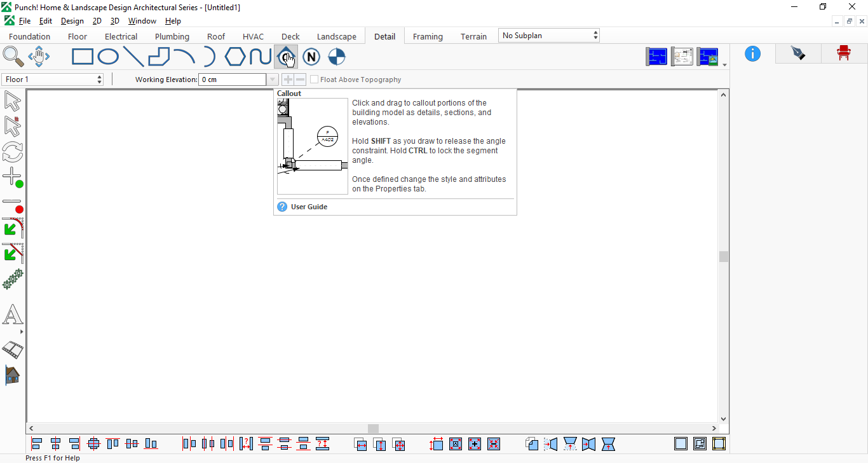Screen dimensions: 868x463
Task: Open the User Guide link
Action: [x=309, y=207]
